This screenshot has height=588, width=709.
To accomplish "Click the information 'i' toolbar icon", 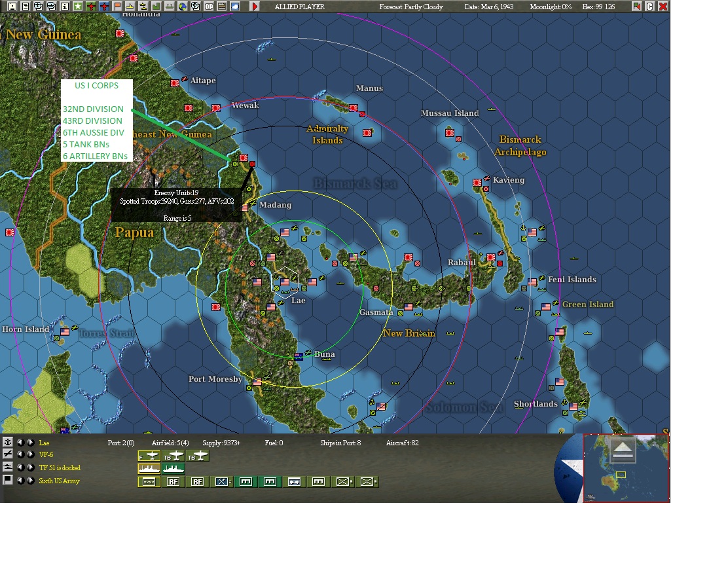I will (x=65, y=7).
